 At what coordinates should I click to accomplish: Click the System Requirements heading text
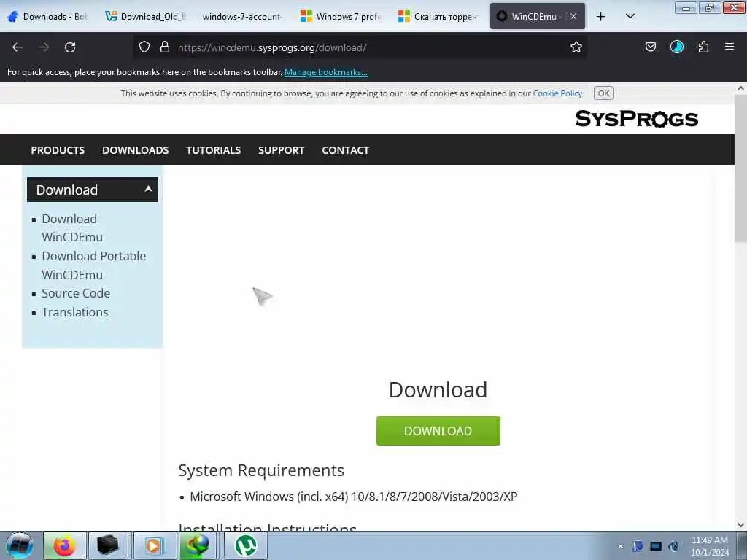click(x=261, y=470)
